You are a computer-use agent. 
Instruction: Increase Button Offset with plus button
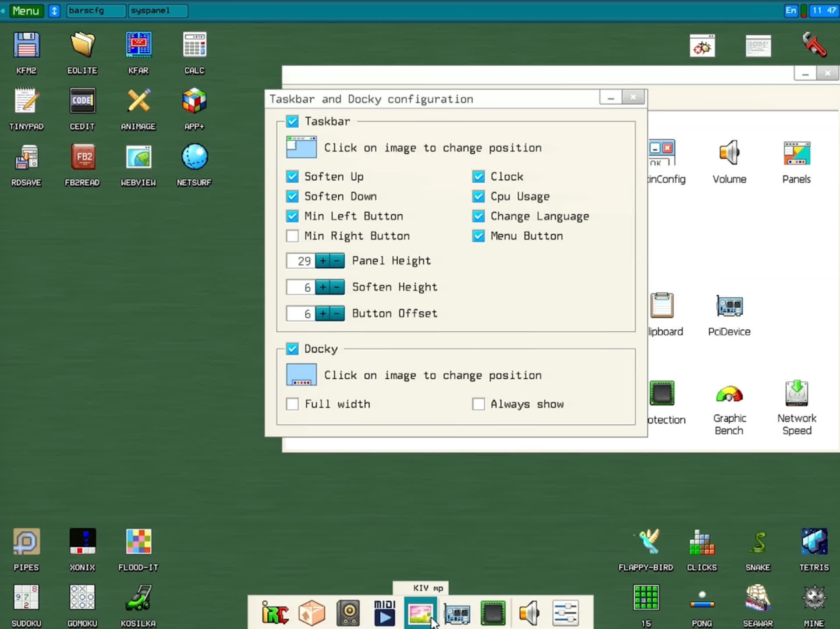point(323,313)
